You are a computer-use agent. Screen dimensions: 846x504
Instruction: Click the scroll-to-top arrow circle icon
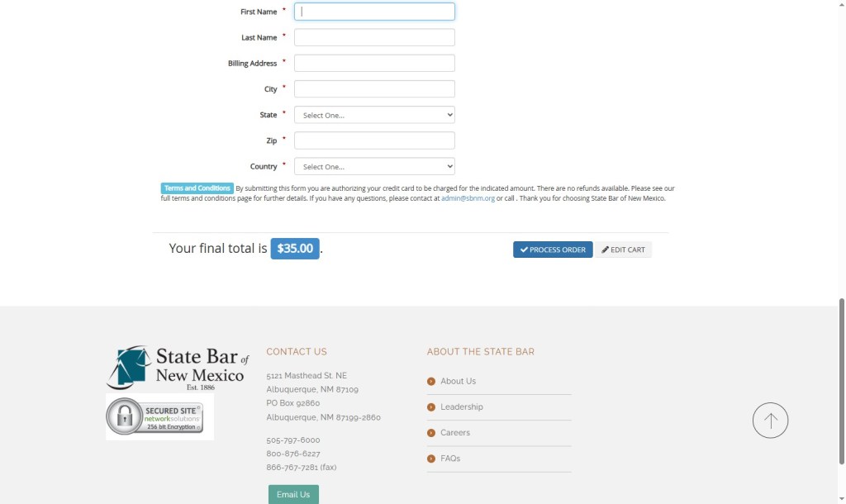click(x=770, y=421)
